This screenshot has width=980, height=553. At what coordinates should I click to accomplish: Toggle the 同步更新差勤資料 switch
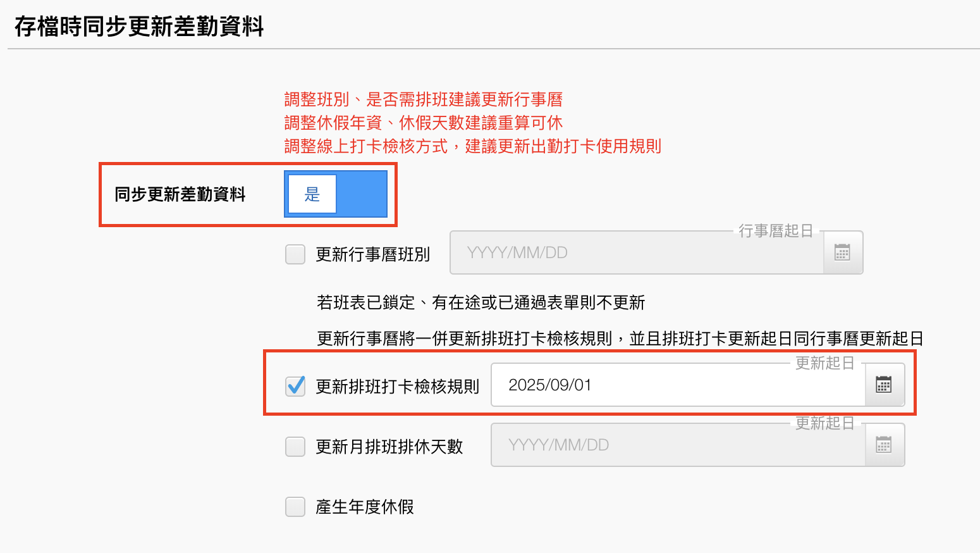(336, 194)
